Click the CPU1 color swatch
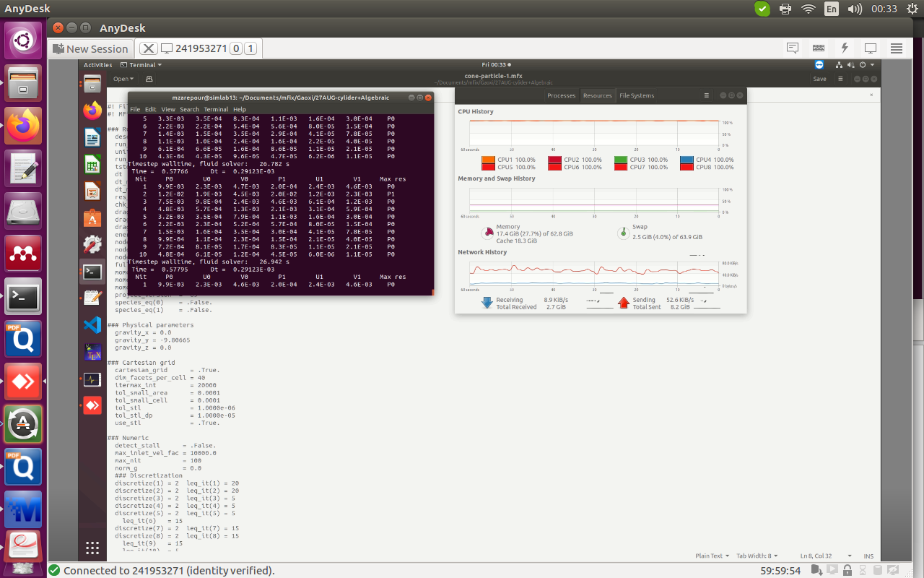 [488, 160]
